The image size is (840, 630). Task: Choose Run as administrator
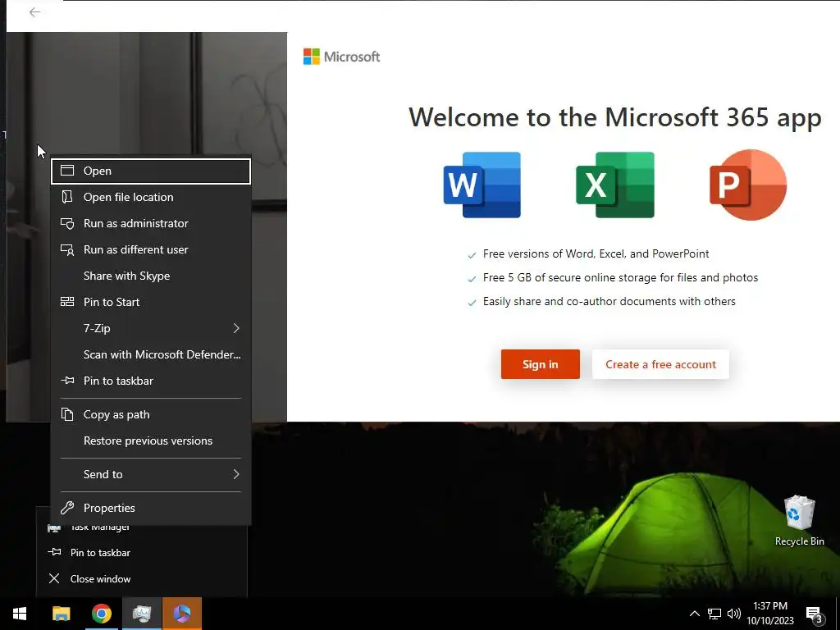(x=151, y=223)
